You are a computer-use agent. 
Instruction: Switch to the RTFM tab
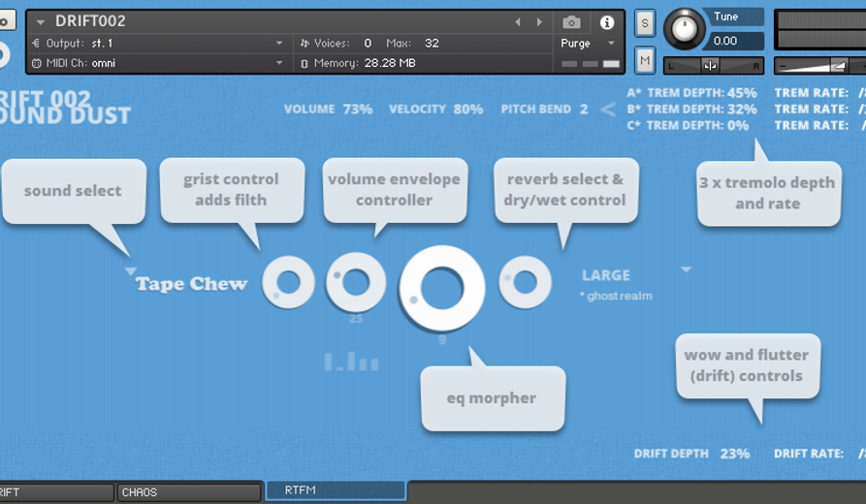(336, 491)
